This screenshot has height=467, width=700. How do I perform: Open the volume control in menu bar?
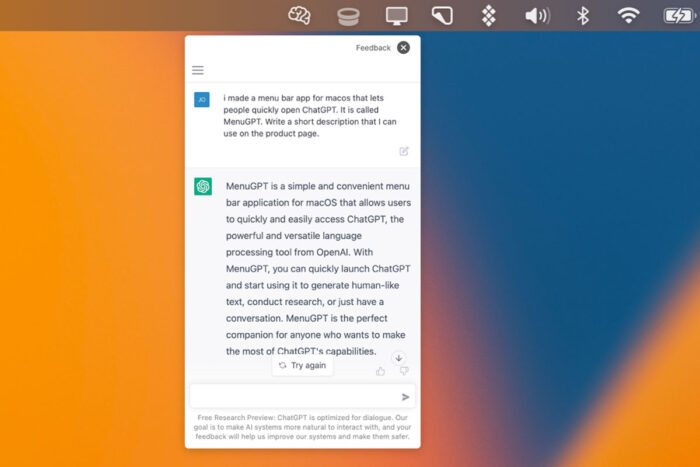[537, 16]
